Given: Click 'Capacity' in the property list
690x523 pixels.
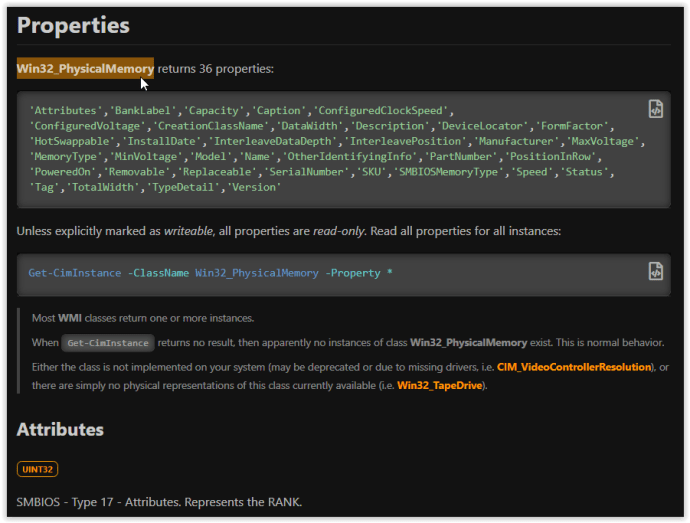Looking at the screenshot, I should click(x=214, y=110).
